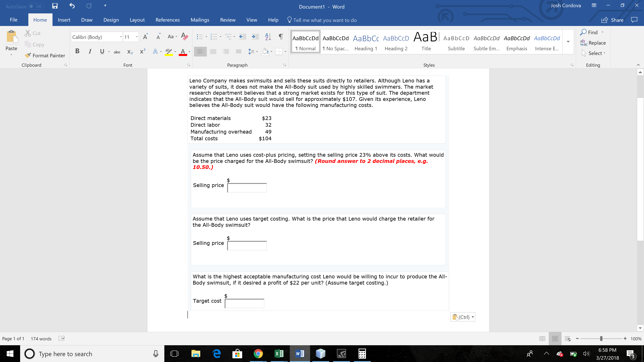
Task: Toggle Bold formatting
Action: click(x=77, y=51)
